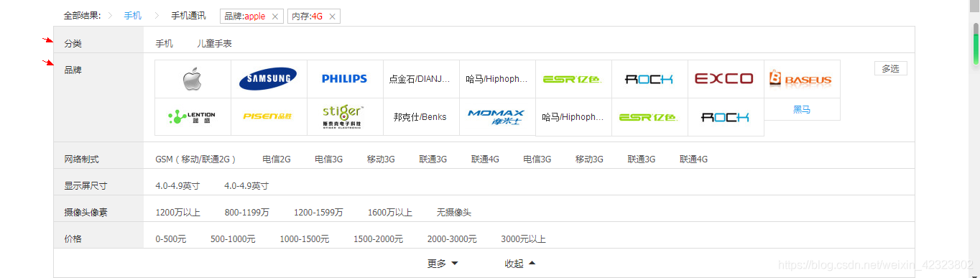This screenshot has width=980, height=278.
Task: Select the EXCO brand logo
Action: coord(726,79)
